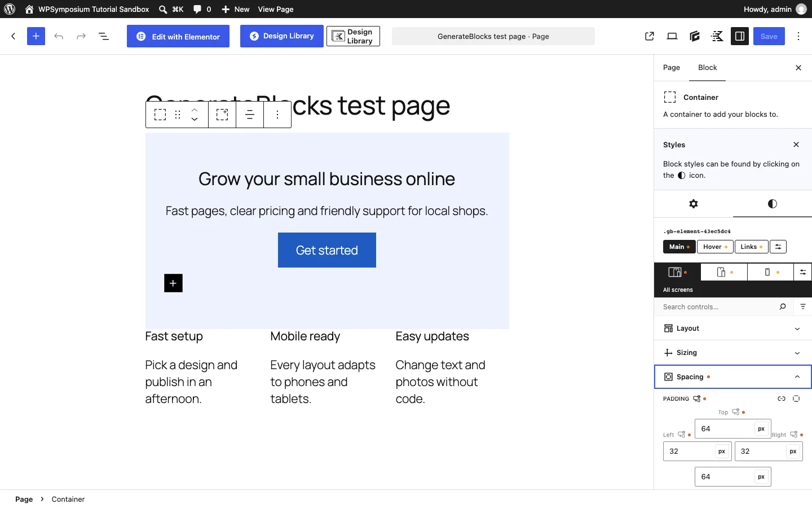This screenshot has width=812, height=508.
Task: Open the block styles half-circle tab
Action: click(x=773, y=204)
